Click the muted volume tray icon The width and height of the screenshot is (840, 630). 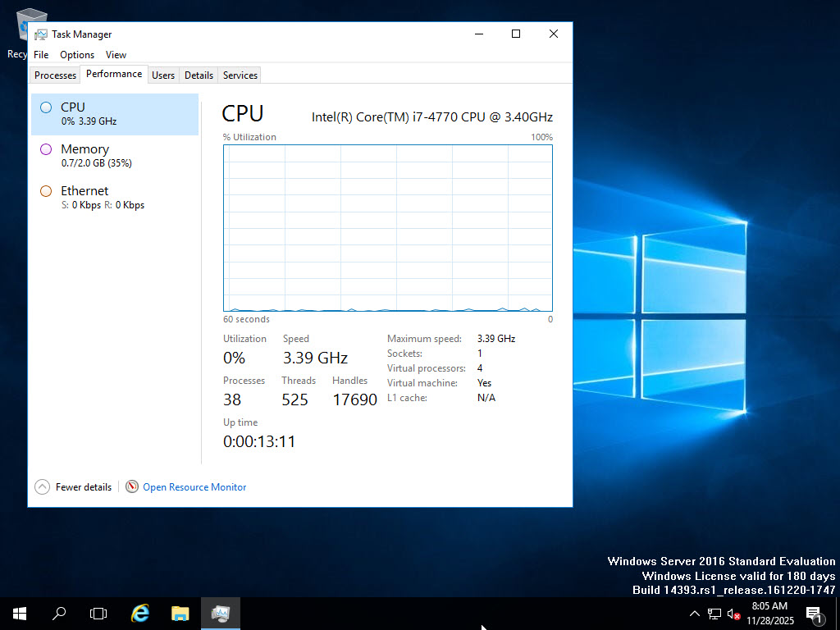point(733,614)
